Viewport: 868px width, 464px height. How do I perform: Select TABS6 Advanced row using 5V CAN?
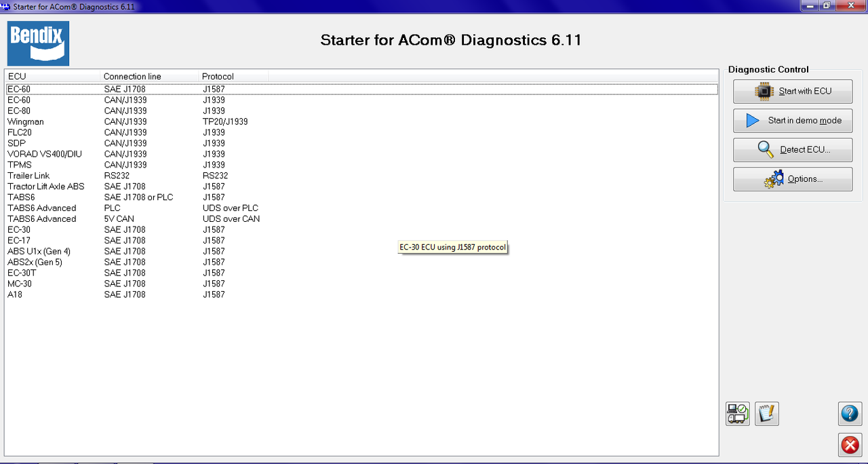click(361, 219)
